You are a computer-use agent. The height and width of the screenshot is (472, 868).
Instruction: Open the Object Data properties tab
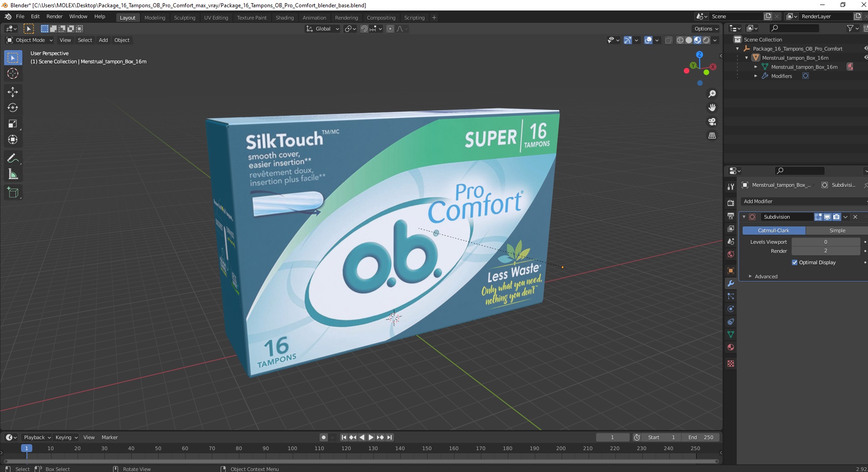coord(731,334)
